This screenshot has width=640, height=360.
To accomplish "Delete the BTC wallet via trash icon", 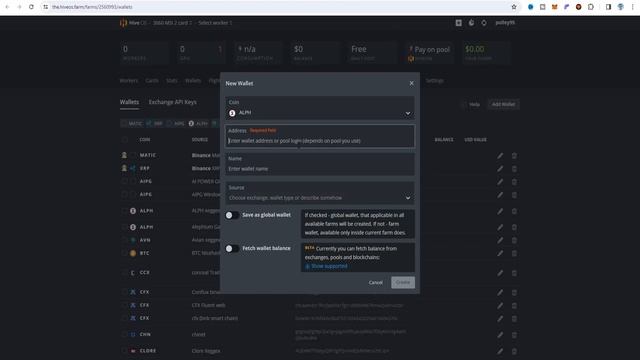I will click(514, 253).
